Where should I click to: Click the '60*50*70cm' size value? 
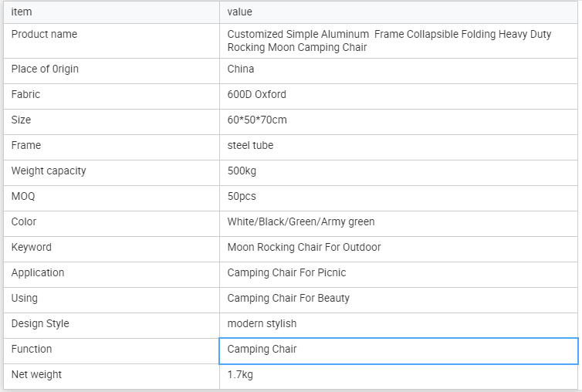[257, 120]
